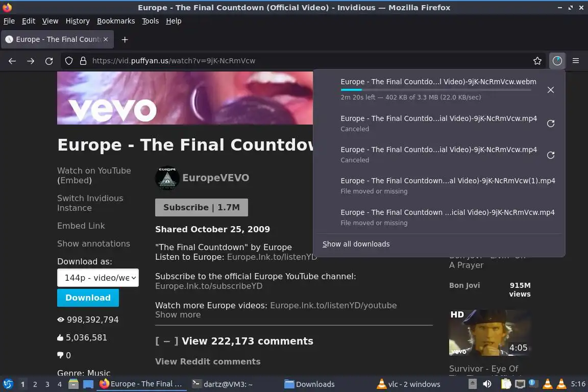Image resolution: width=588 pixels, height=392 pixels.
Task: Open the volume control tray icon
Action: 487,384
